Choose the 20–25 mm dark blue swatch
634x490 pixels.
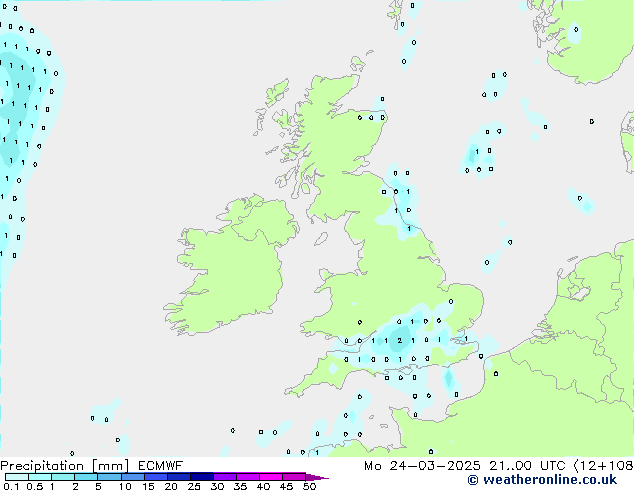[178, 477]
